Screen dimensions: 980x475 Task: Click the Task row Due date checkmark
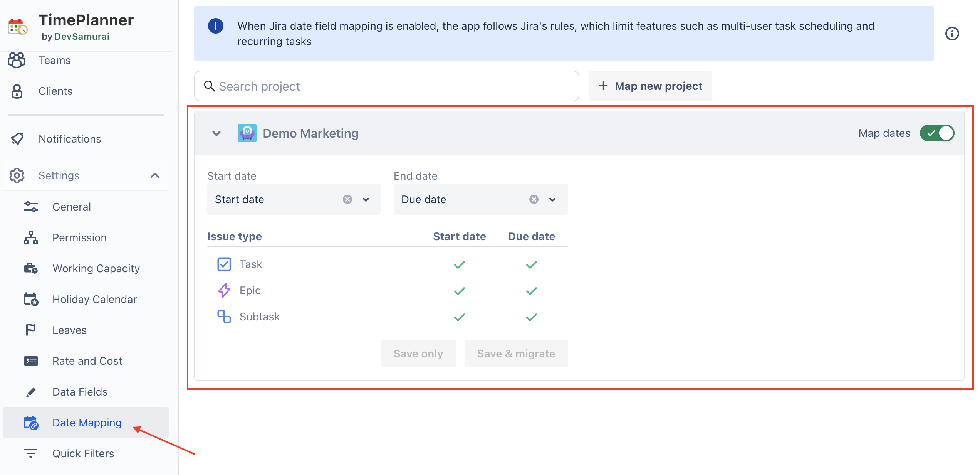coord(532,265)
